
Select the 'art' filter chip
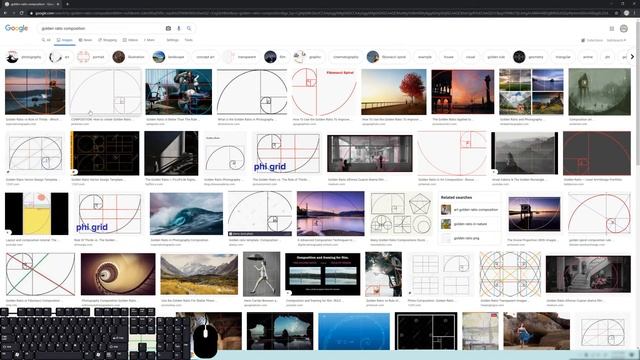(60, 57)
